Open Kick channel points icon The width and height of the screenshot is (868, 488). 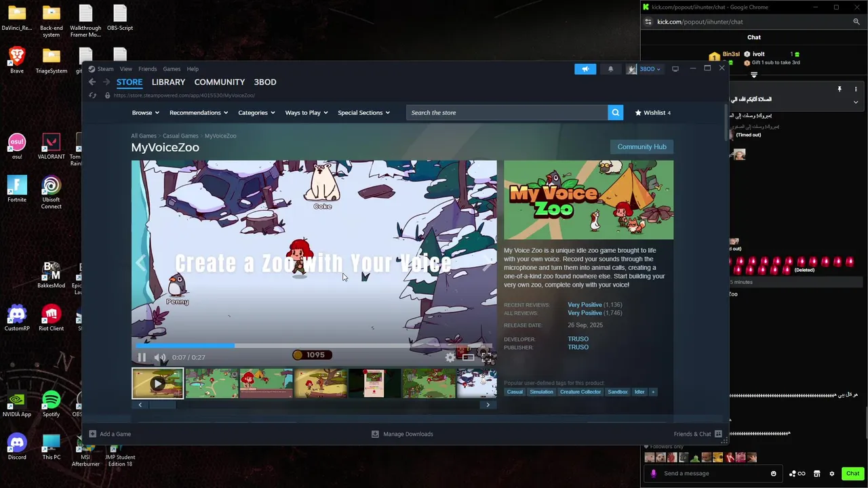click(x=797, y=473)
